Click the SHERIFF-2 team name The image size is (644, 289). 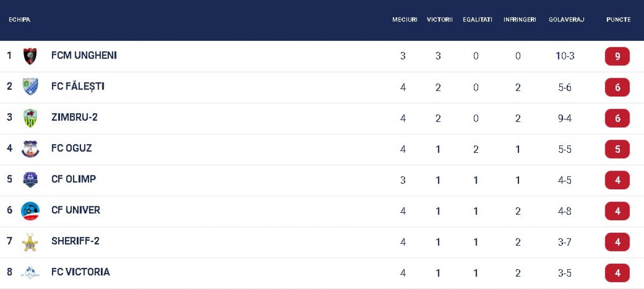coord(75,241)
